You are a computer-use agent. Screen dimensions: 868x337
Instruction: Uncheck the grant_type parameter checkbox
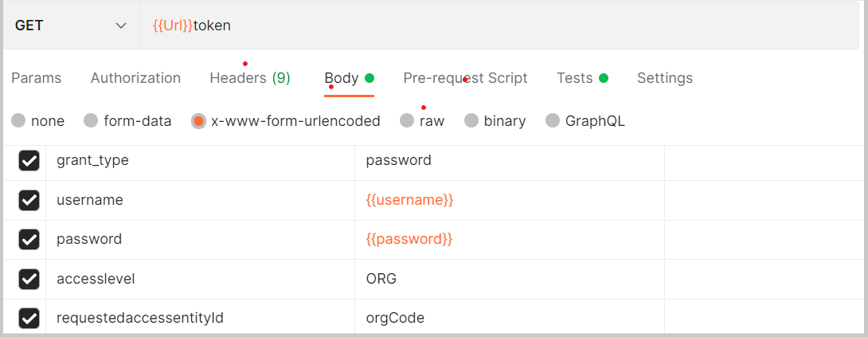29,161
